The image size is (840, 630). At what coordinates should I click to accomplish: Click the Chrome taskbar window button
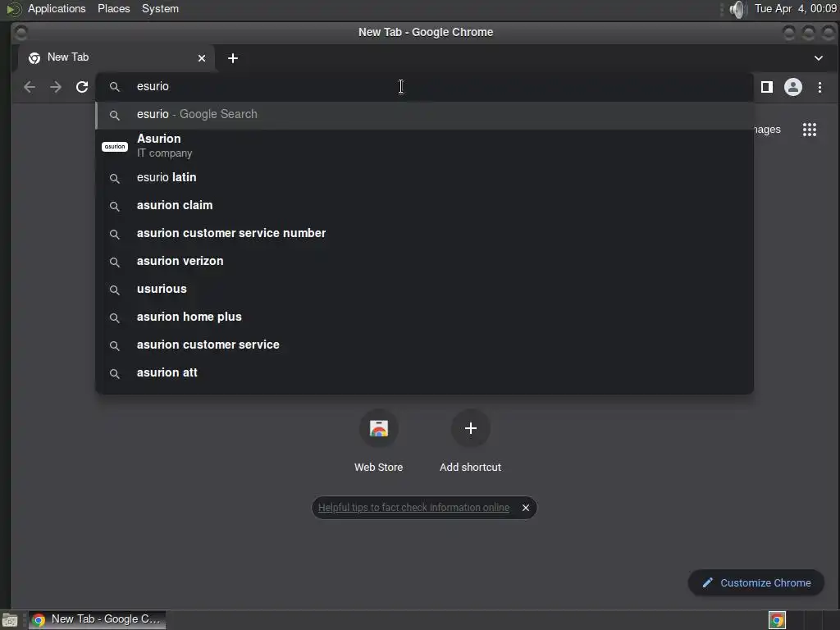(x=97, y=619)
